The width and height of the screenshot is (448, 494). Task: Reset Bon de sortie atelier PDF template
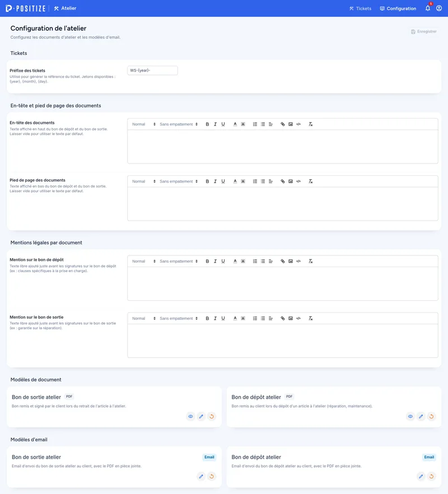212,417
